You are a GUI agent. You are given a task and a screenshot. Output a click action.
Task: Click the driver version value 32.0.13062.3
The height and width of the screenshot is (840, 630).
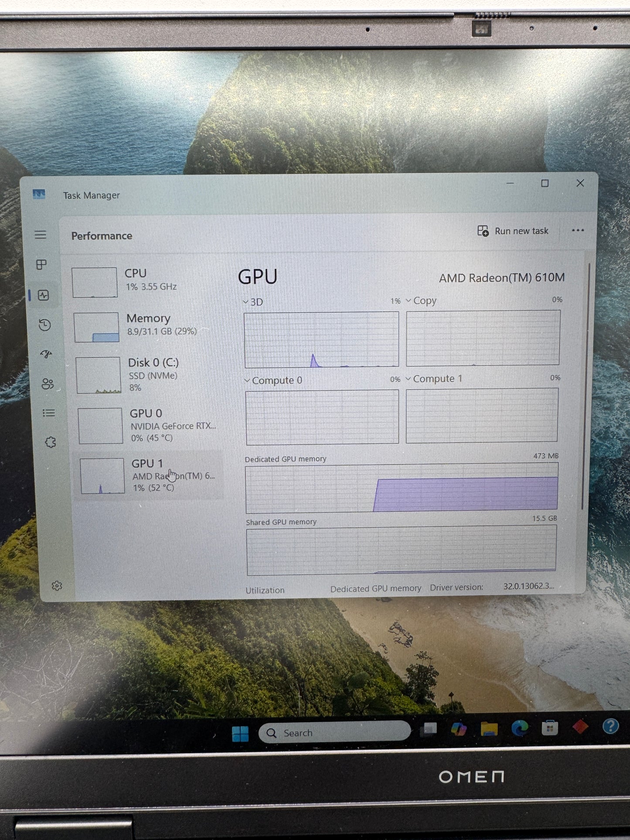pyautogui.click(x=529, y=586)
